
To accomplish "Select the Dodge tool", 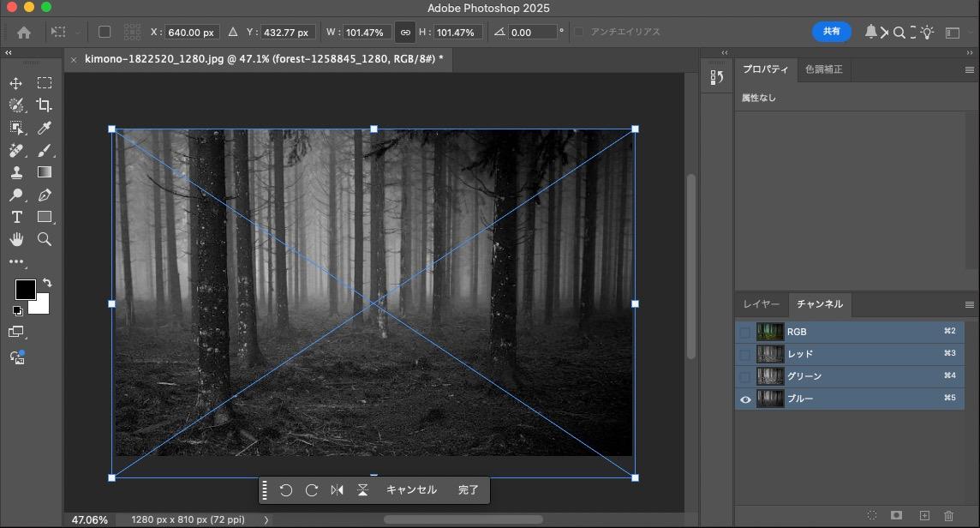I will point(16,195).
